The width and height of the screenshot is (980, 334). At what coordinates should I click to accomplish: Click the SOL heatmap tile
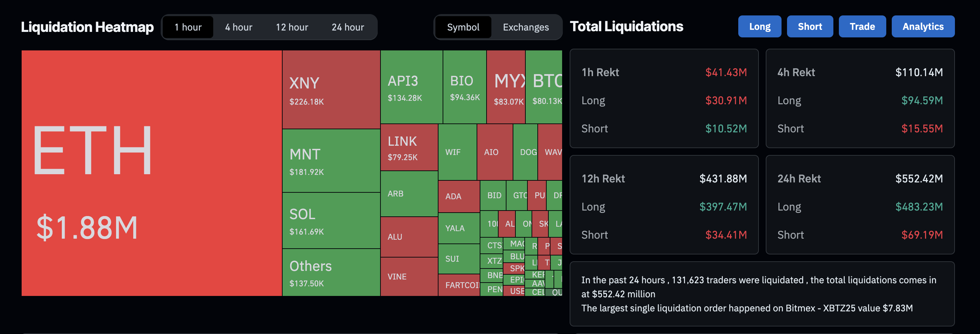(x=331, y=220)
